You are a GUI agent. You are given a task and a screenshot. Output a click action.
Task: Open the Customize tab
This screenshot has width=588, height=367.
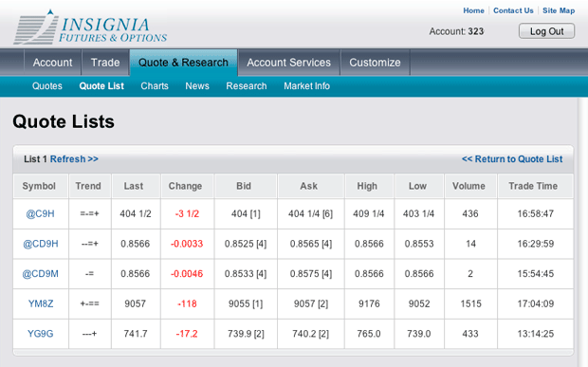click(375, 63)
